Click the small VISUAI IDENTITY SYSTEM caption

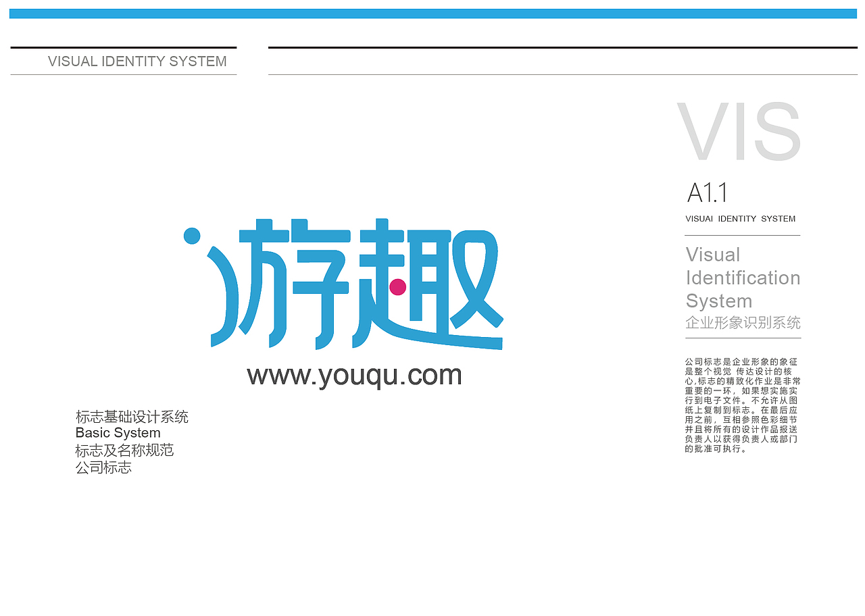[x=741, y=219]
